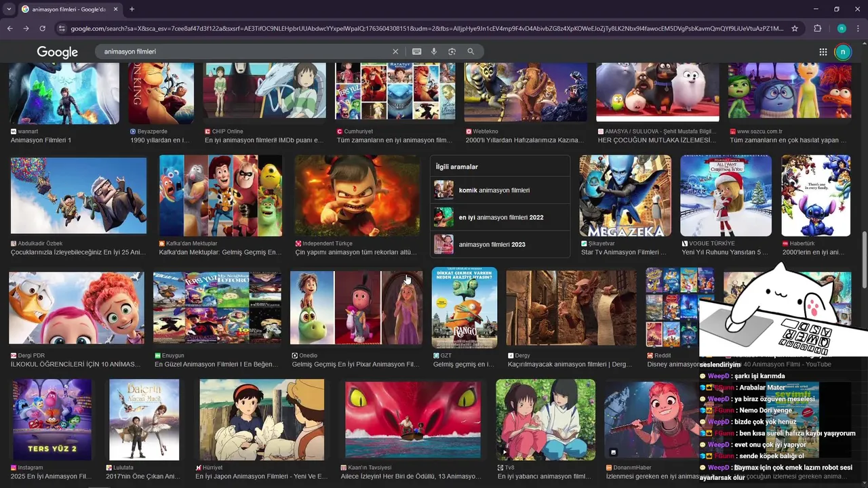868x488 pixels.
Task: Select related search komik animasyon filmleri
Action: pyautogui.click(x=500, y=190)
